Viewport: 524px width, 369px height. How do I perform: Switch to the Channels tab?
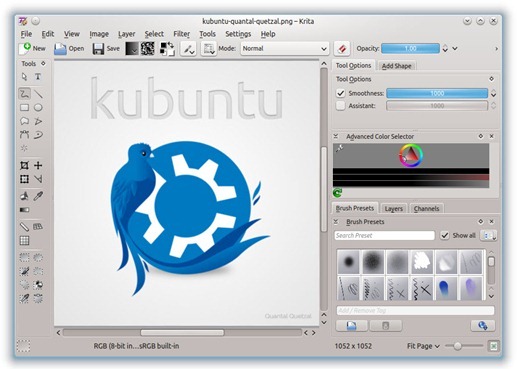click(x=426, y=209)
